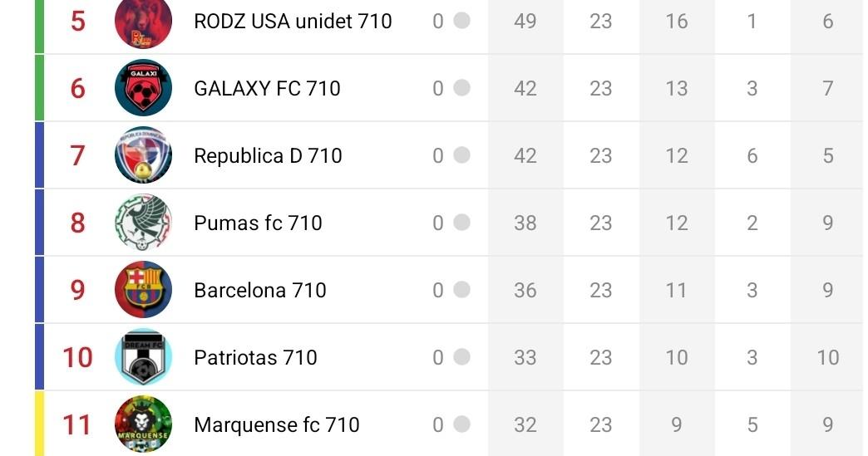Click the 49 points cell for RODZ
This screenshot has width=868, height=456.
[x=525, y=21]
